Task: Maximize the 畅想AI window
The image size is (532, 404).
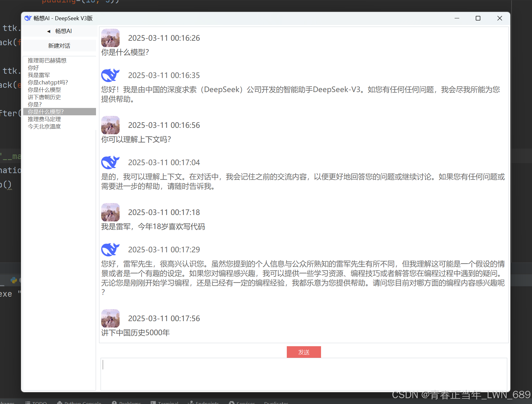Action: (478, 18)
